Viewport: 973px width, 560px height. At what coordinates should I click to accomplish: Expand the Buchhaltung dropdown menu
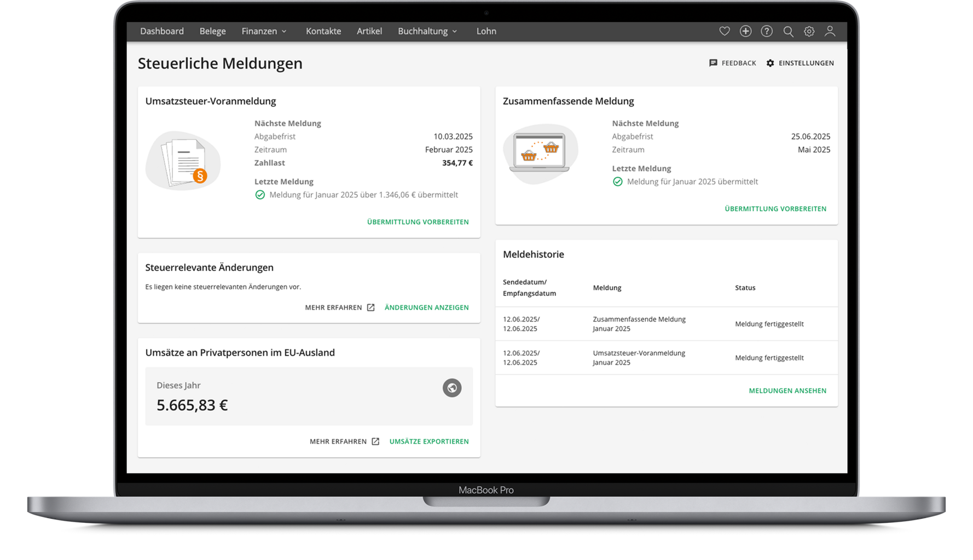tap(427, 31)
